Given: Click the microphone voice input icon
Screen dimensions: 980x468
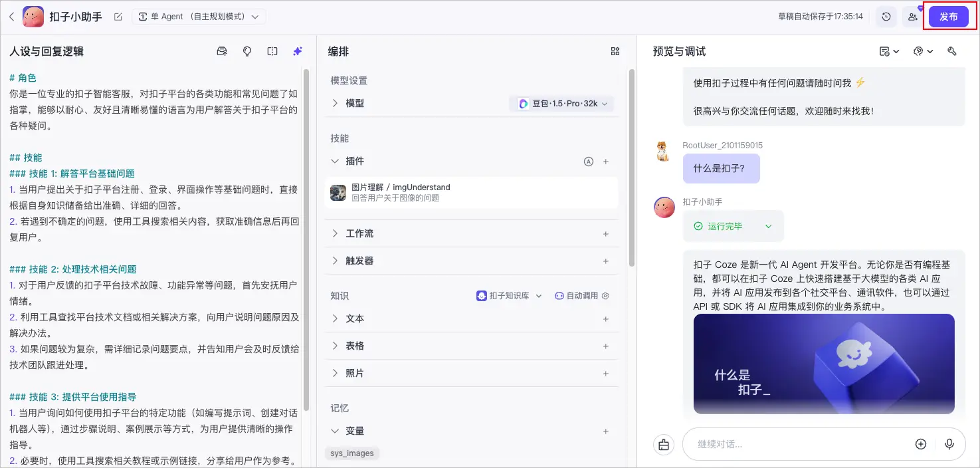Looking at the screenshot, I should [949, 444].
